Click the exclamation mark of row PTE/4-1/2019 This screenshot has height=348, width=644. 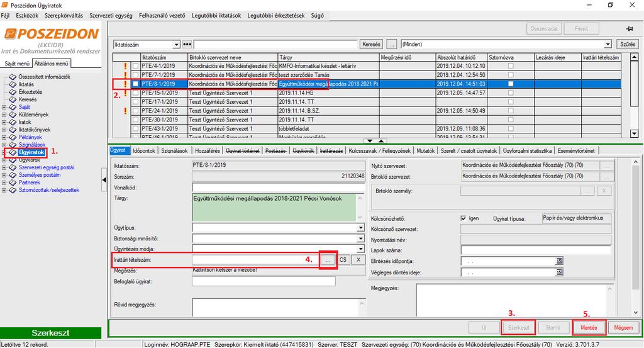click(125, 66)
